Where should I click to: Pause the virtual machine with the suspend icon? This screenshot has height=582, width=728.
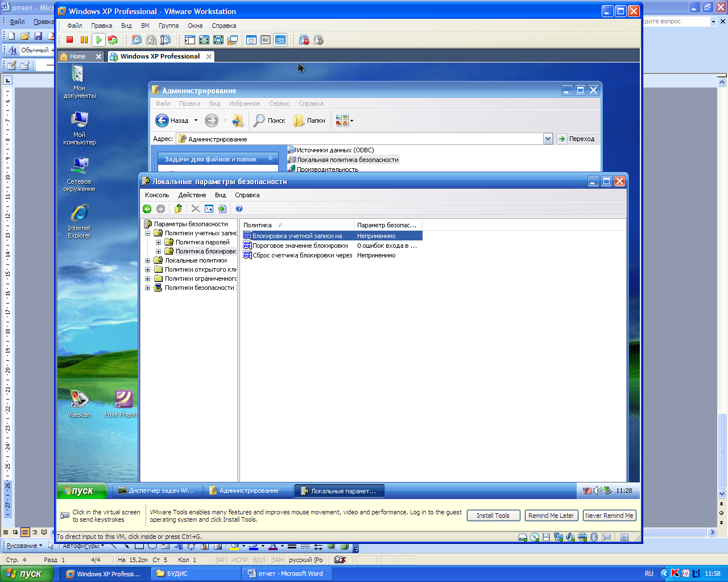(x=84, y=40)
